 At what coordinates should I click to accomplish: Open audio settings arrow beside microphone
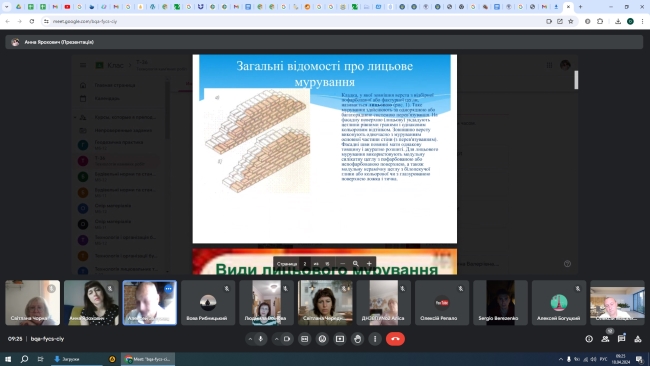[250, 339]
